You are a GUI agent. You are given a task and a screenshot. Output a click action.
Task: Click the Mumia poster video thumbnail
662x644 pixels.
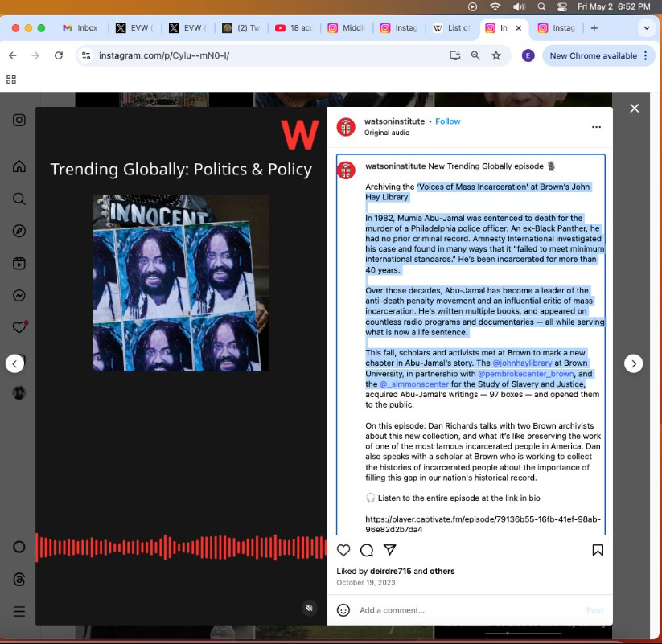181,283
